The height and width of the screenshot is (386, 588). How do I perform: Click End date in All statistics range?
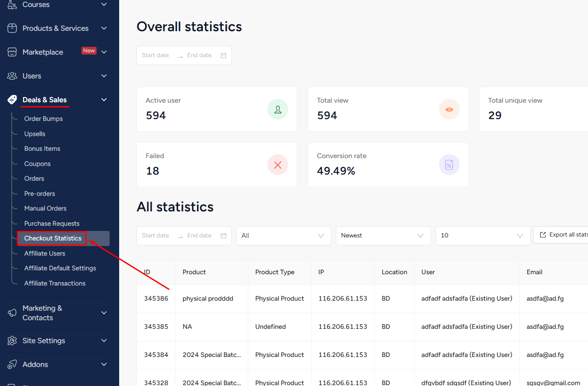point(199,236)
